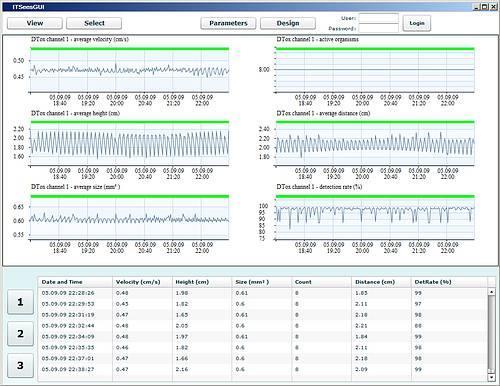This screenshot has width=500, height=386.
Task: Click the Design button
Action: 288,23
